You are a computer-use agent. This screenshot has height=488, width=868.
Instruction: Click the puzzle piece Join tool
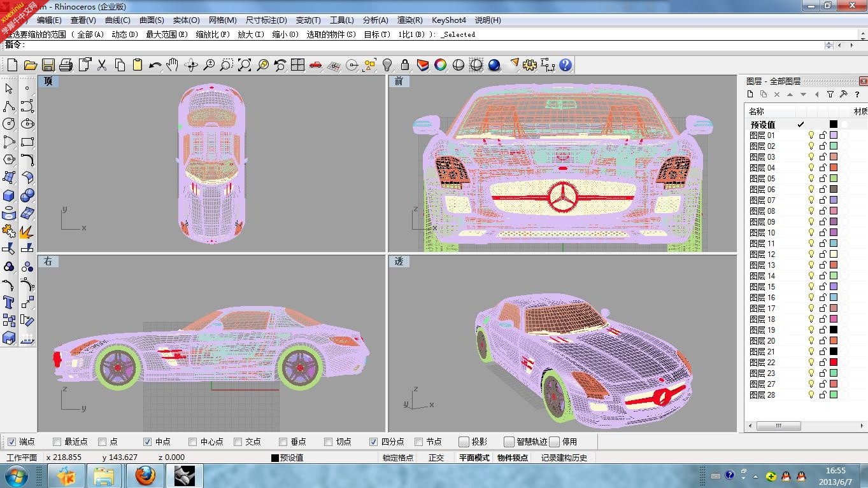pos(9,231)
